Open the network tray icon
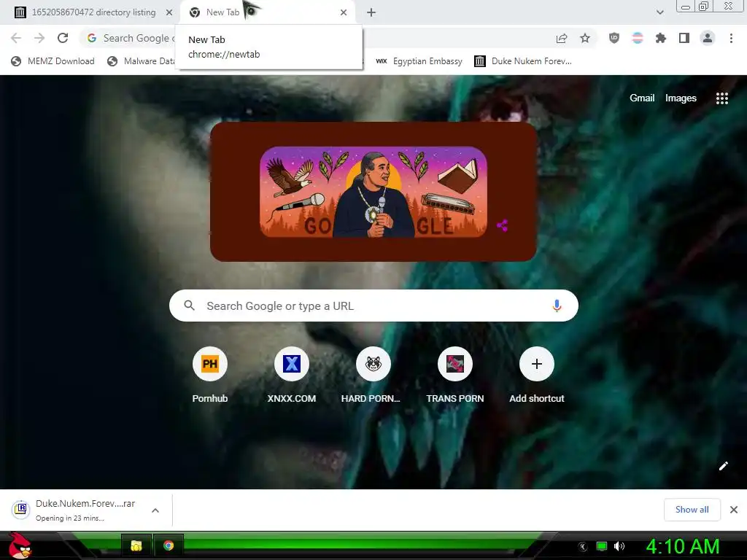 coord(602,546)
